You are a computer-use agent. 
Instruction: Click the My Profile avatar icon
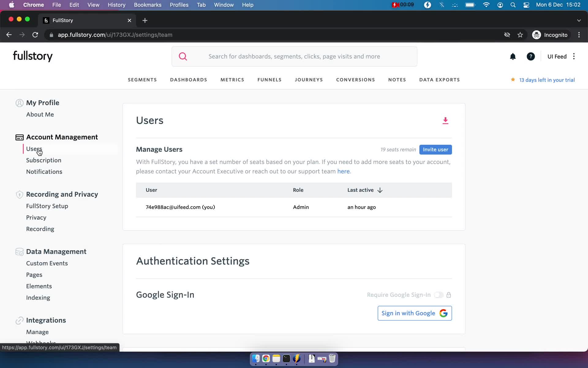19,103
